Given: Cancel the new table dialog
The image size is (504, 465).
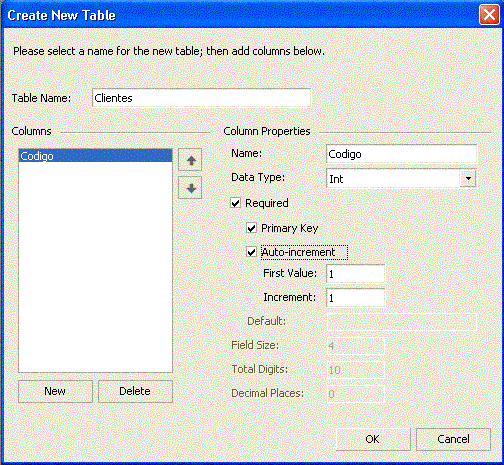Looking at the screenshot, I should pyautogui.click(x=453, y=439).
